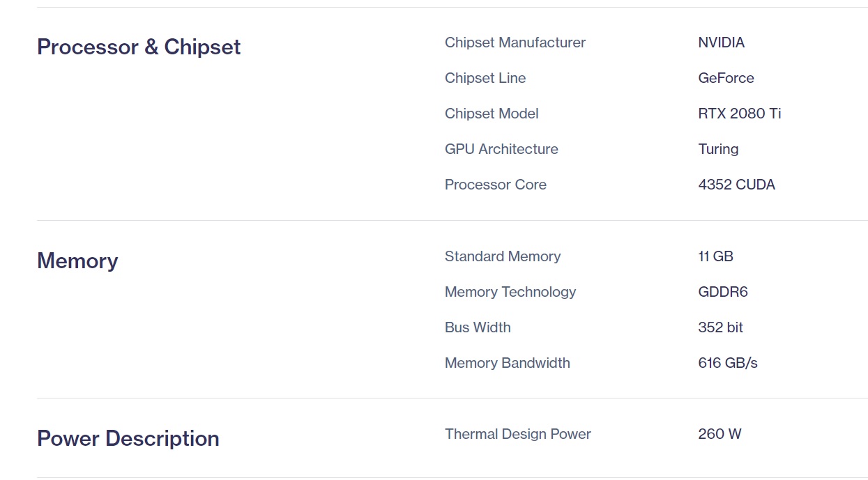Click the Chipset Manufacturer label
Screen dimensions: 868x480
[x=515, y=42]
